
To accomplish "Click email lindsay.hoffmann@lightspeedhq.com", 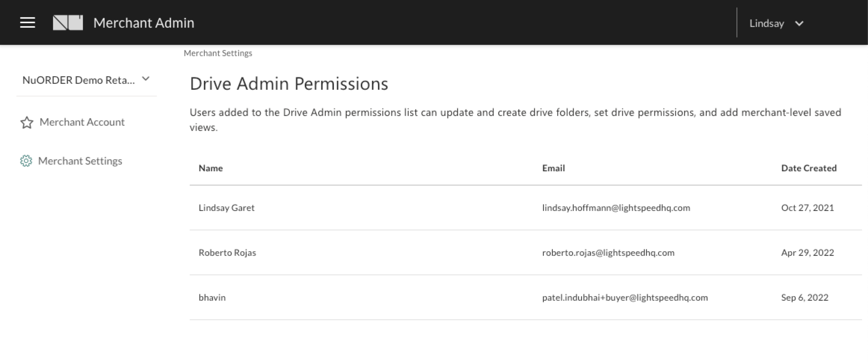I will pos(616,208).
